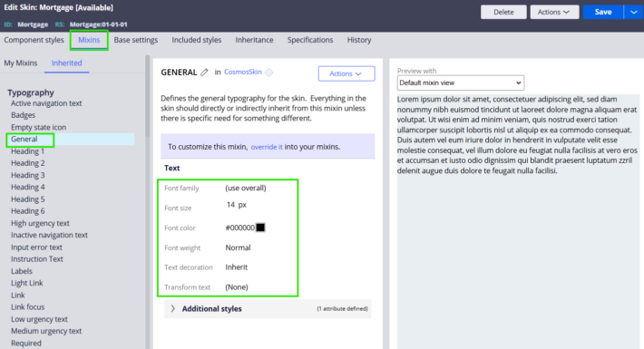This screenshot has height=349, width=644.
Task: Switch to the Component styles tab
Action: pos(34,40)
